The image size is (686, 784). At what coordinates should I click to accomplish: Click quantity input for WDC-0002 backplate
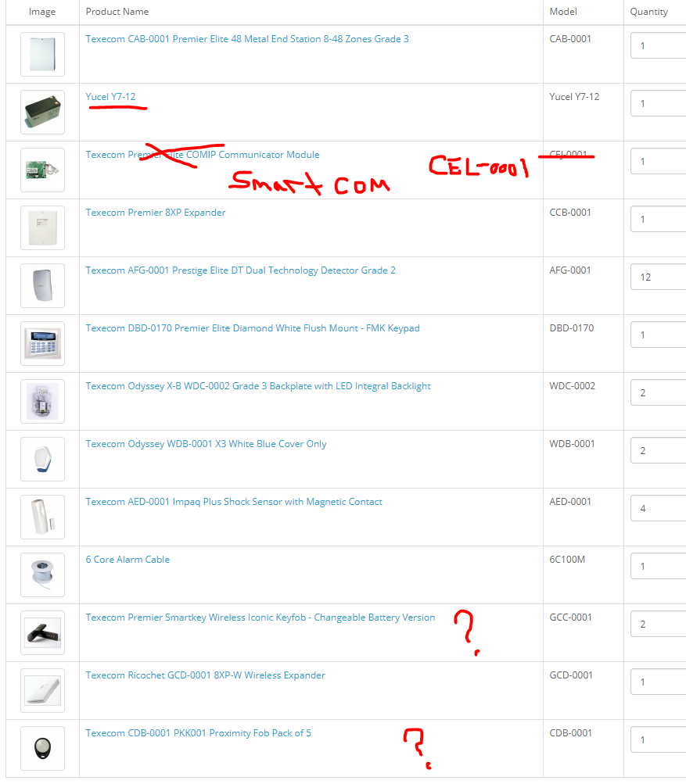click(x=659, y=392)
